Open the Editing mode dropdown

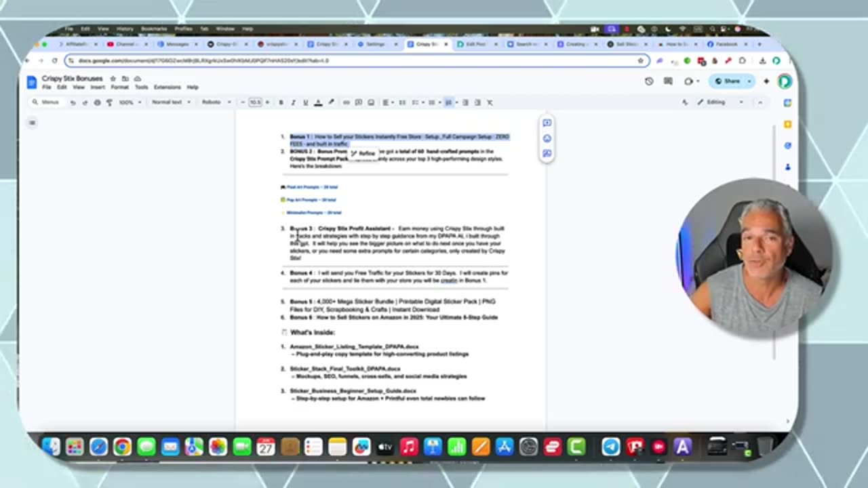(720, 102)
